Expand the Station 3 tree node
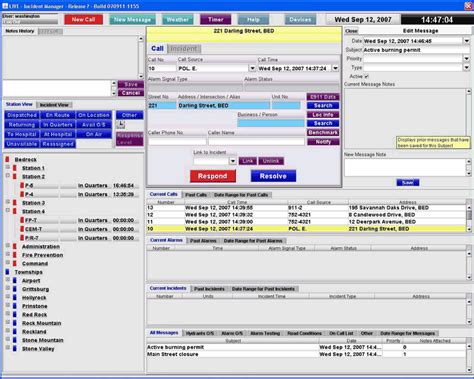Screen dimensions: 474x379 pyautogui.click(x=8, y=202)
